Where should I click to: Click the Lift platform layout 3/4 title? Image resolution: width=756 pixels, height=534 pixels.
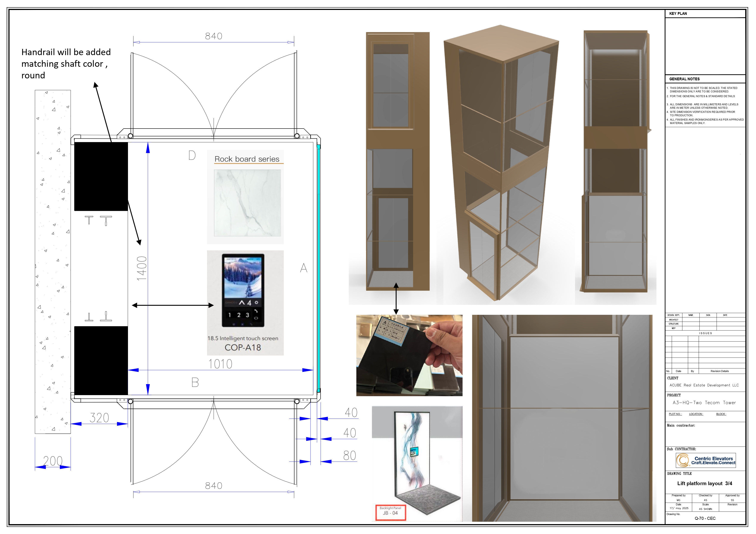point(705,483)
